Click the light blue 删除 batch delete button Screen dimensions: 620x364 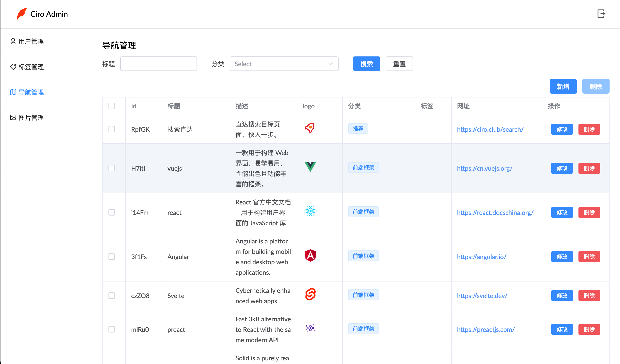[596, 87]
